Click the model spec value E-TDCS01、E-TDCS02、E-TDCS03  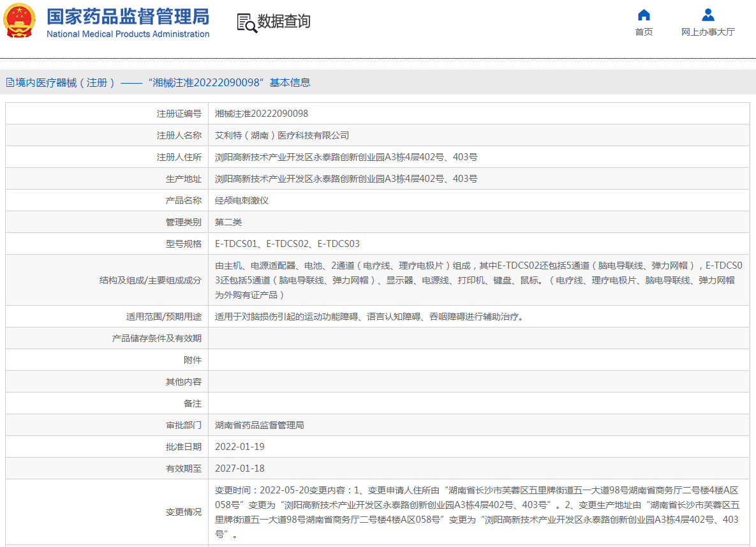coord(287,244)
